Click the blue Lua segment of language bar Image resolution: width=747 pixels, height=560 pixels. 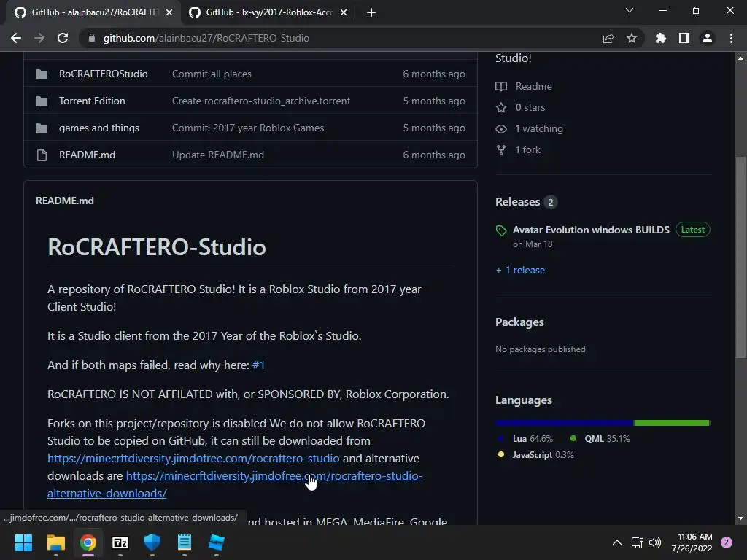tap(565, 423)
